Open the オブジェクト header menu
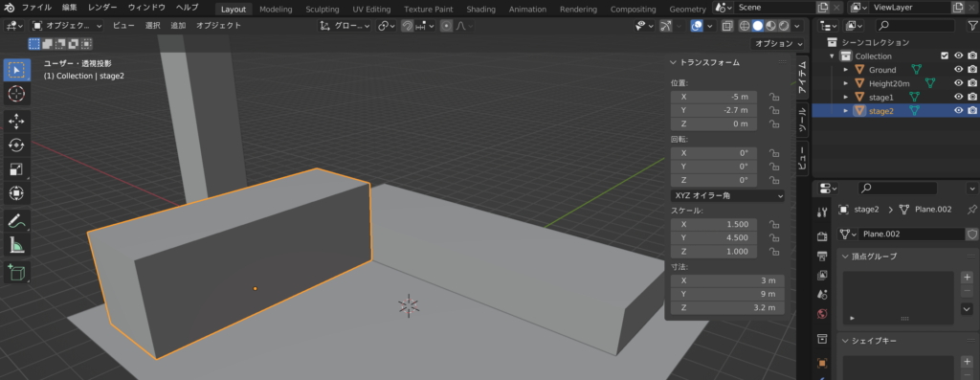Image resolution: width=980 pixels, height=380 pixels. click(218, 26)
